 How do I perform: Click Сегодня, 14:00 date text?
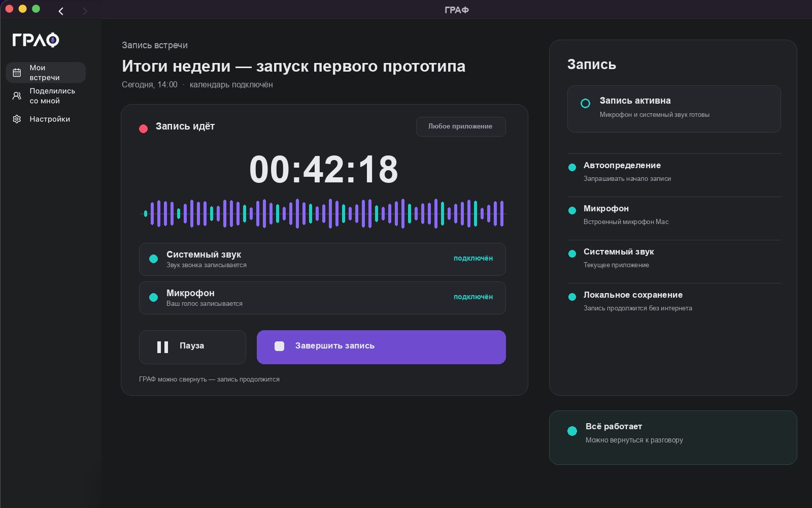(x=150, y=85)
